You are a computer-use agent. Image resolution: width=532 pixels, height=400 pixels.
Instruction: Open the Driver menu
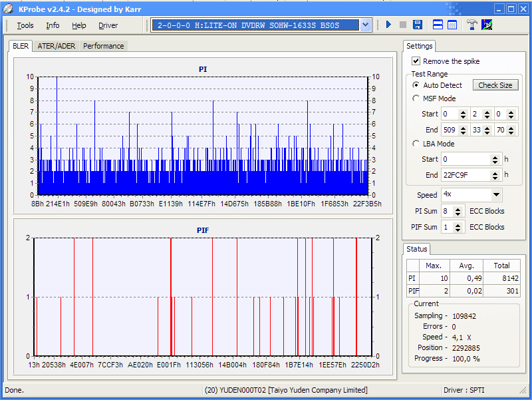click(108, 25)
